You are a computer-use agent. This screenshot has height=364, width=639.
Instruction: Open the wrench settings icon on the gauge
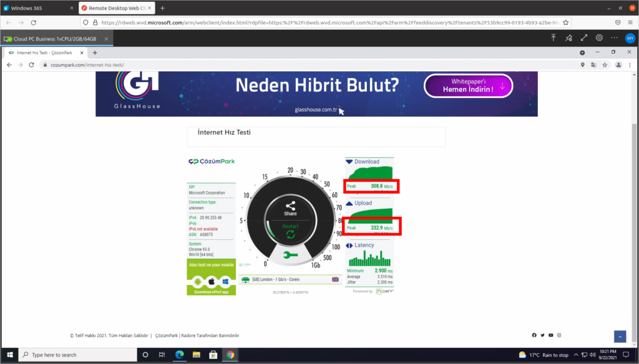pos(290,255)
